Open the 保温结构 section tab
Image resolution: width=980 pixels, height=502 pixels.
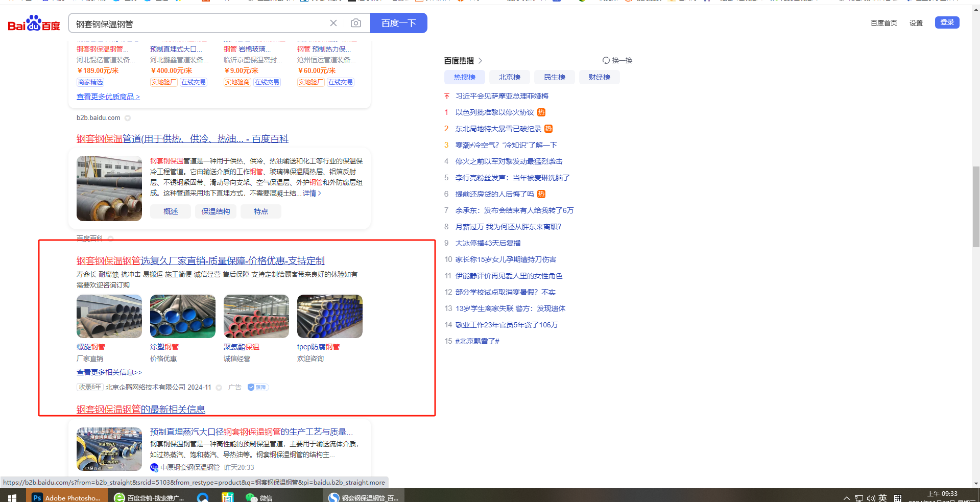click(x=216, y=211)
